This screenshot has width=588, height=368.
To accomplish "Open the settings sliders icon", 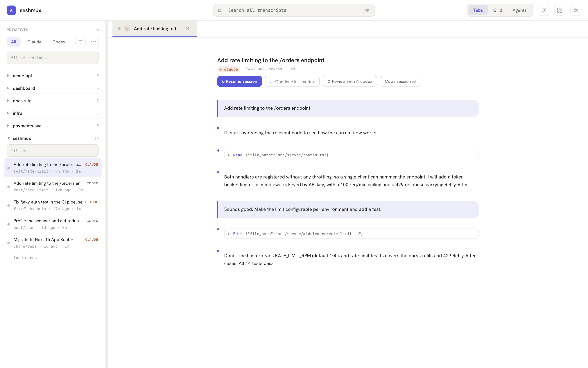I will coord(576,10).
